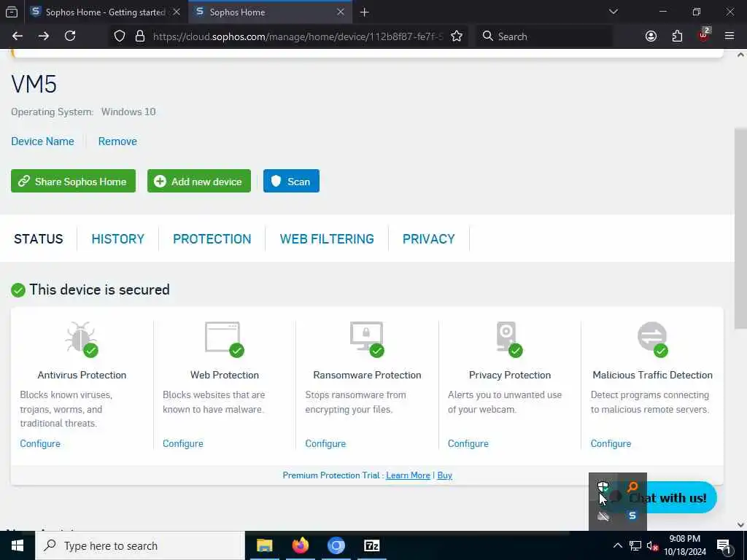Click the Privacy Protection webcam icon

tap(508, 338)
